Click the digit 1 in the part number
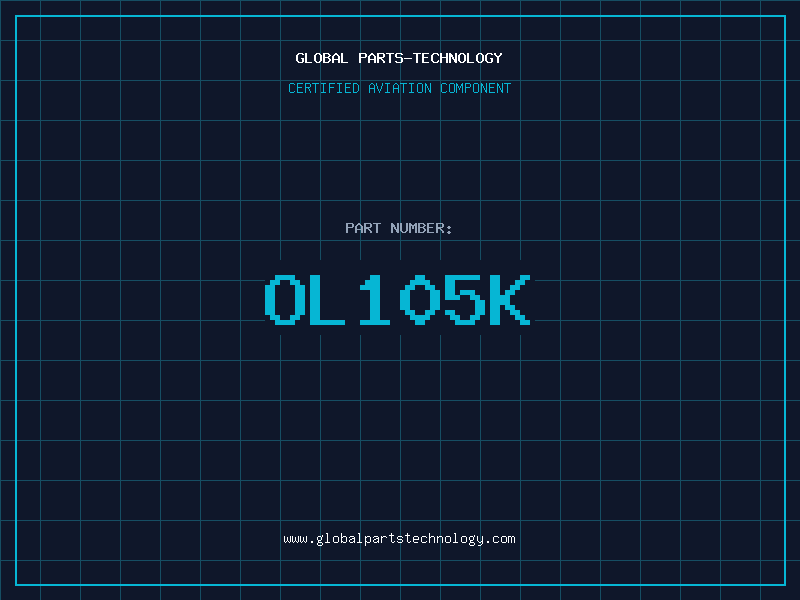The image size is (800, 600). (374, 300)
